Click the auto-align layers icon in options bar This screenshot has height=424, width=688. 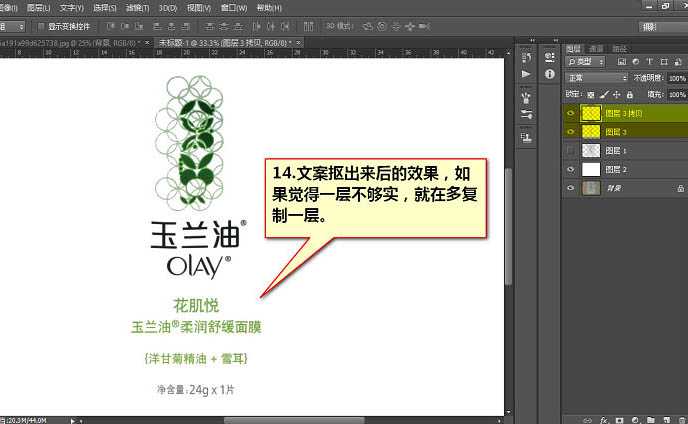(308, 27)
